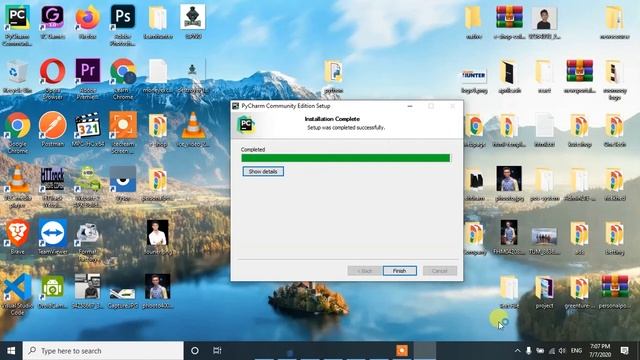Viewport: 640px width, 360px height.
Task: Select the Adobe Photoshop desktop shortcut
Action: click(x=122, y=25)
